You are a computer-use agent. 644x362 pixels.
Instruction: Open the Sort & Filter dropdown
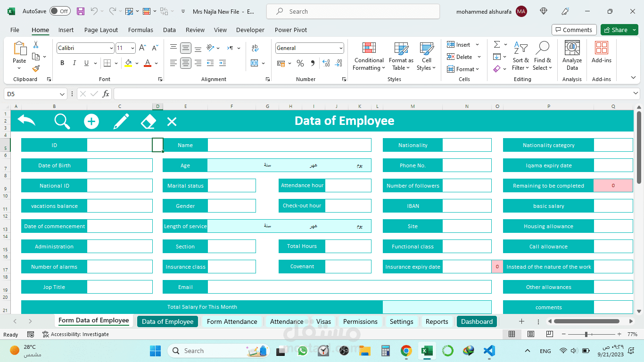[x=520, y=56]
